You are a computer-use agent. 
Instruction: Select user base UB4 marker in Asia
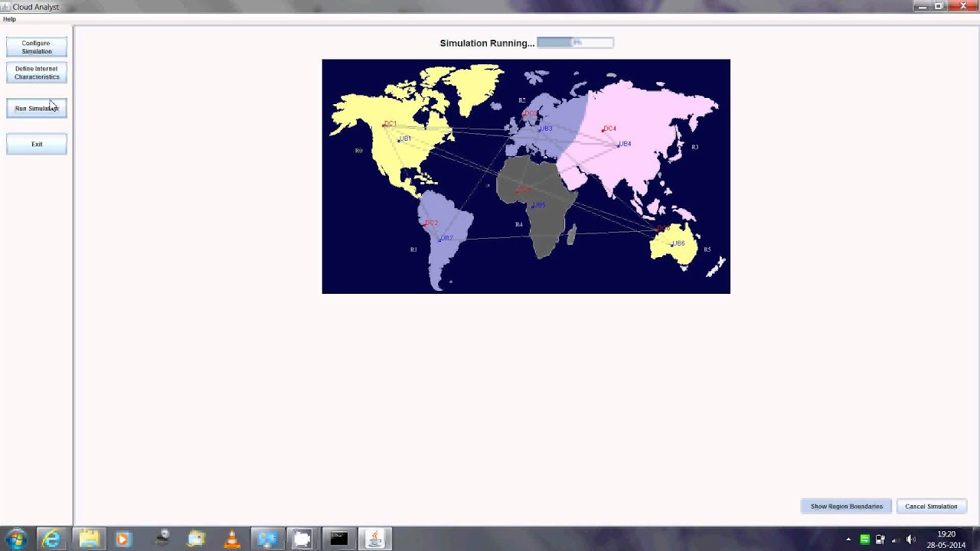[624, 144]
